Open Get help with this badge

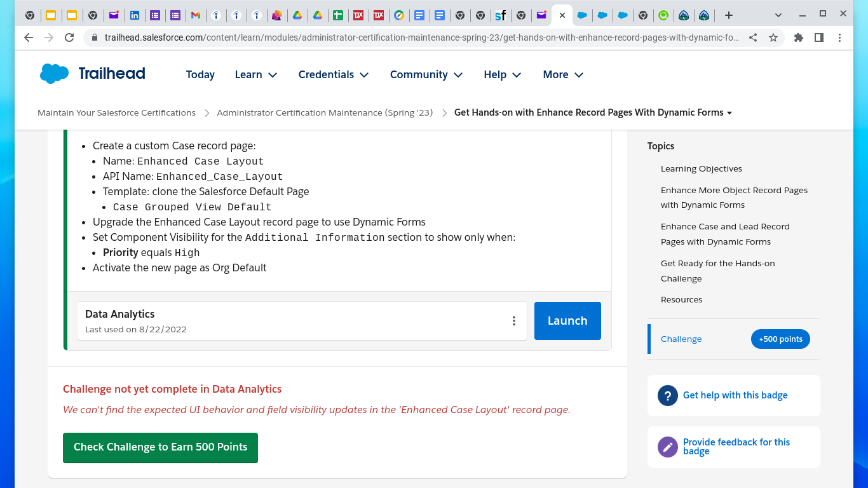735,395
